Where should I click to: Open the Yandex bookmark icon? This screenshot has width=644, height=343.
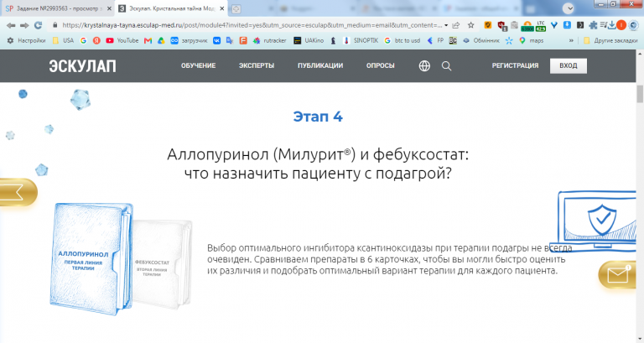click(96, 40)
